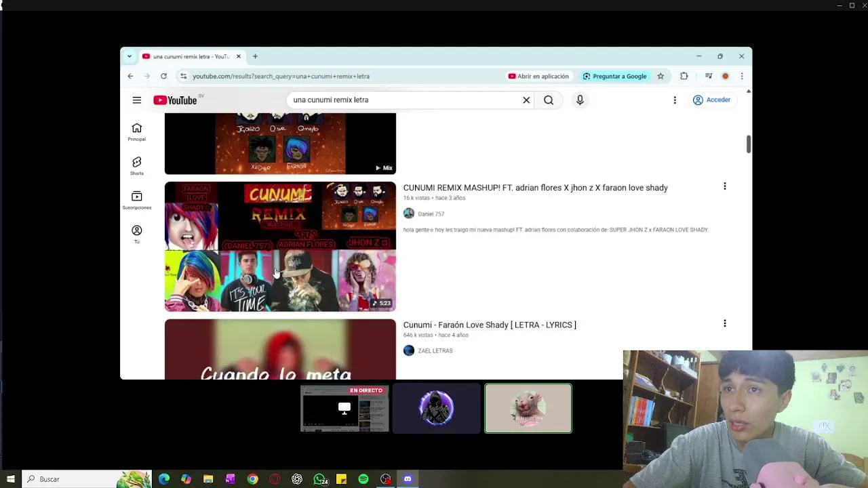Go to the YouTube home logo
Screen dimensions: 868x488
[176, 100]
